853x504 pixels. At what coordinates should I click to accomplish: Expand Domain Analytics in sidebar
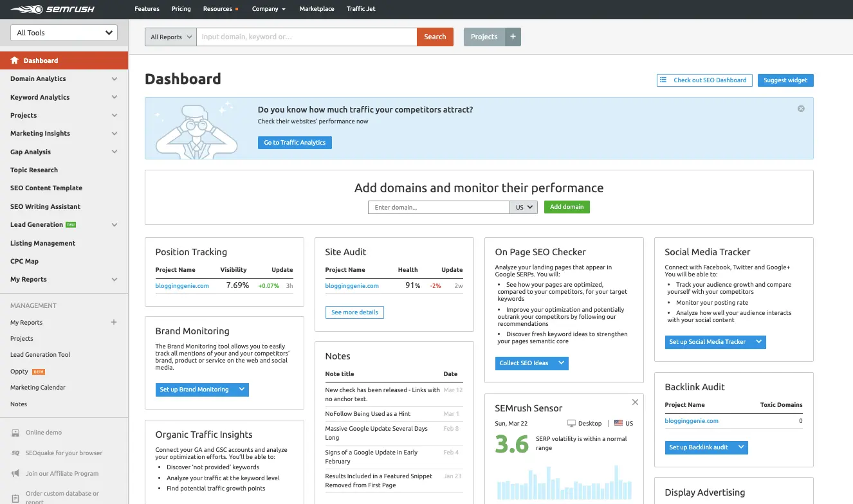click(x=115, y=79)
